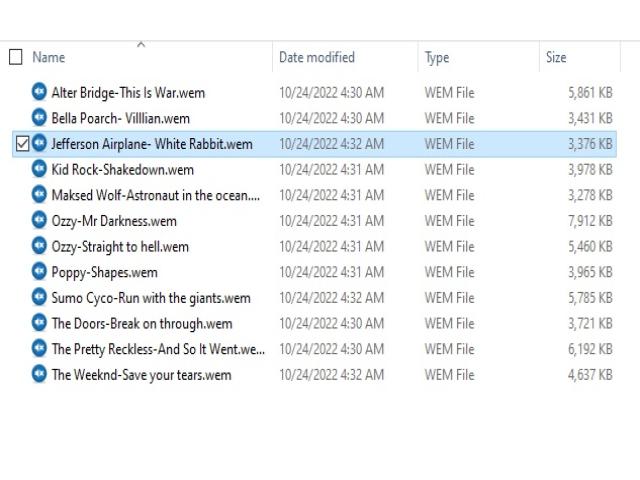Click the Alter Bridge-This Is War file icon
The width and height of the screenshot is (640, 480).
39,92
